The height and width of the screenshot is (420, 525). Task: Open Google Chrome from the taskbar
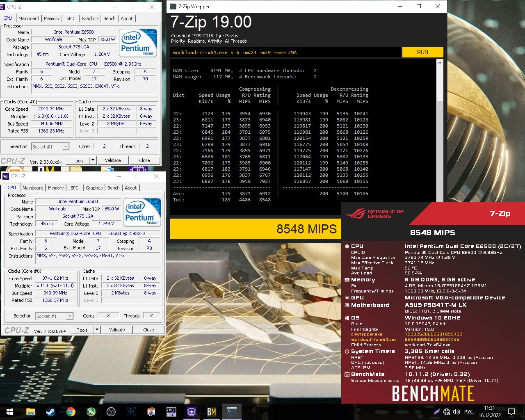pos(71,412)
